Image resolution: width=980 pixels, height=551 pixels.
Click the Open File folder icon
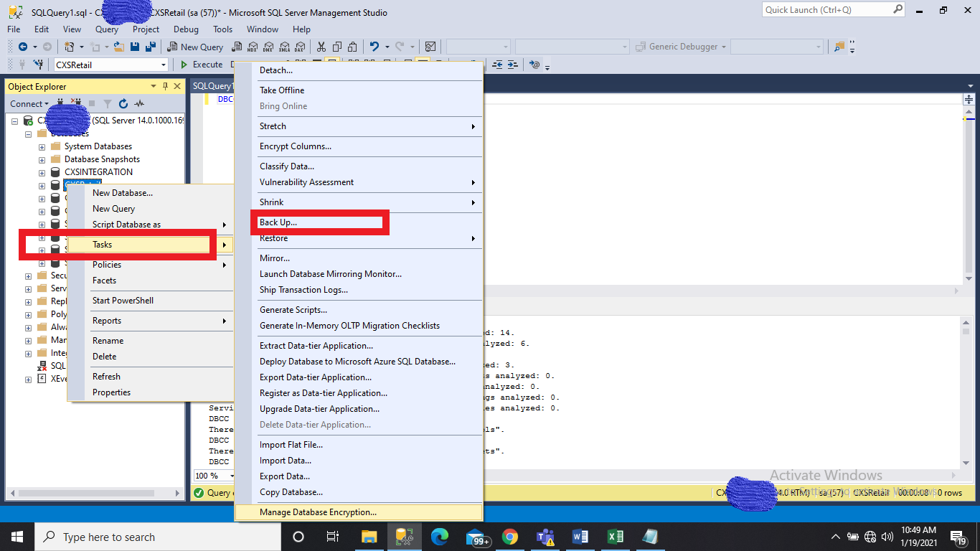120,47
